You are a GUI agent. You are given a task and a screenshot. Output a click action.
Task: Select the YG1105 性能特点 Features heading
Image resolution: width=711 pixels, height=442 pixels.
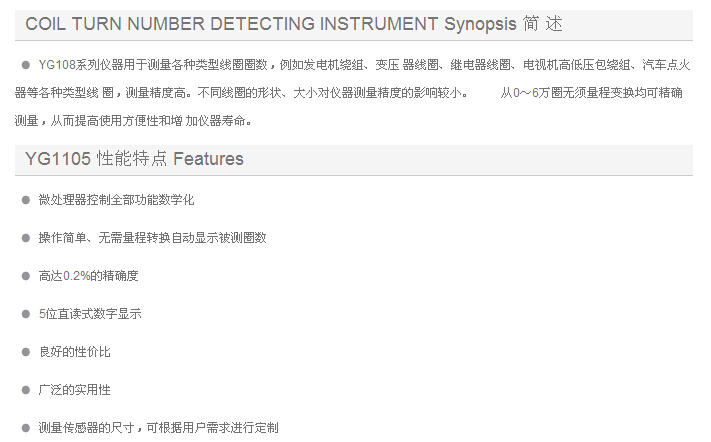click(134, 159)
